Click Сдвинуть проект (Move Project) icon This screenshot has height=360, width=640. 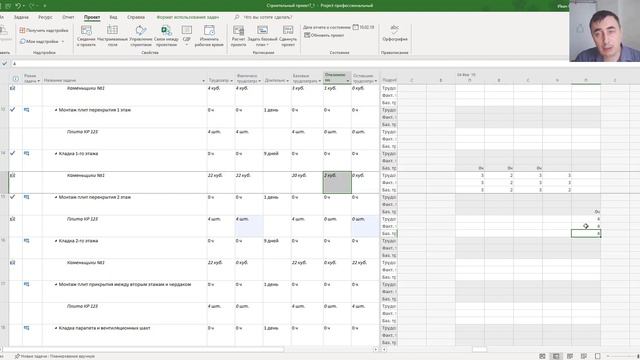point(288,30)
